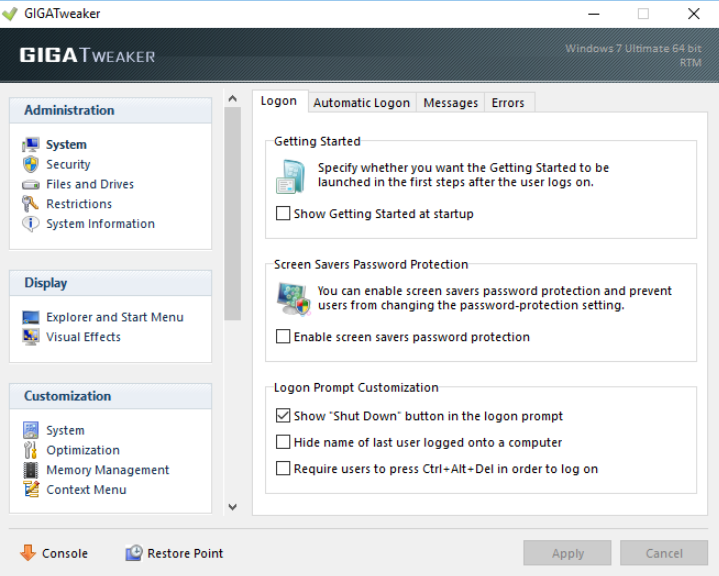Screen dimensions: 719x576
Task: Check Hide name of last user logged on
Action: [x=283, y=442]
